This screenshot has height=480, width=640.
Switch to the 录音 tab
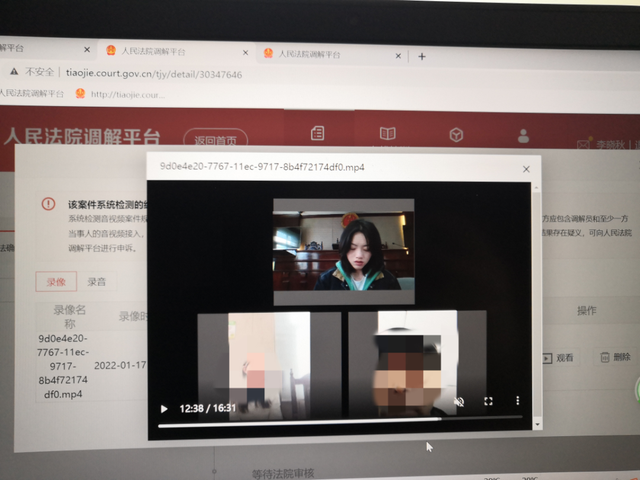[96, 282]
